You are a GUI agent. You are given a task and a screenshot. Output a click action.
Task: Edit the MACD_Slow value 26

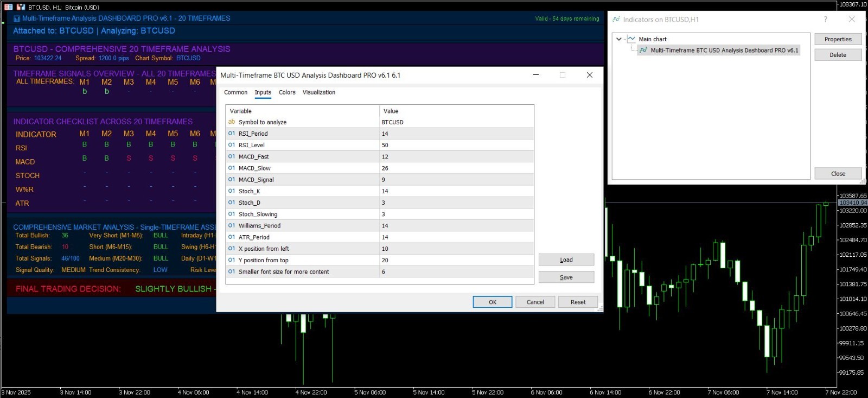pos(456,168)
